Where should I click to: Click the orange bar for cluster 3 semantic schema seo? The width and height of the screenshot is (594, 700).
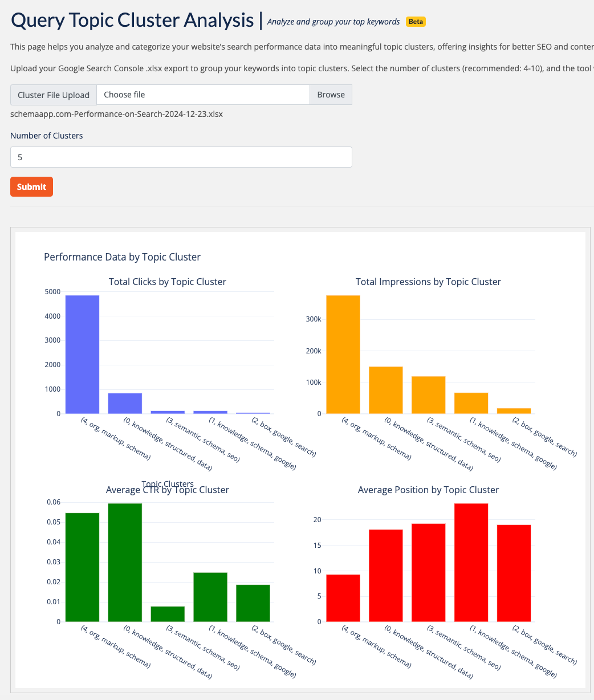pyautogui.click(x=429, y=395)
